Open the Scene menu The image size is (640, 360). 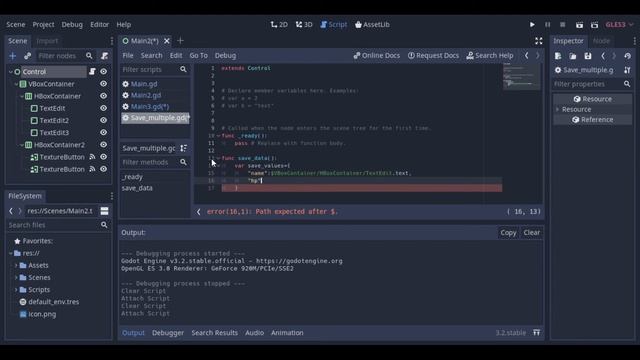[16, 24]
